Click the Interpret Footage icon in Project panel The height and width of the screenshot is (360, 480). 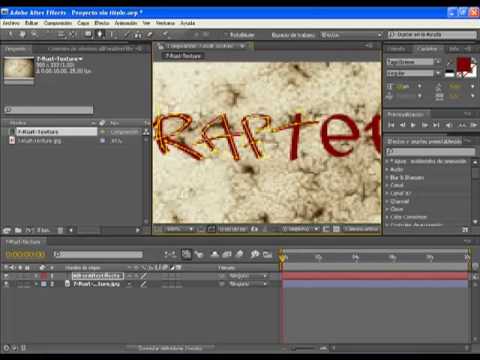click(x=7, y=230)
